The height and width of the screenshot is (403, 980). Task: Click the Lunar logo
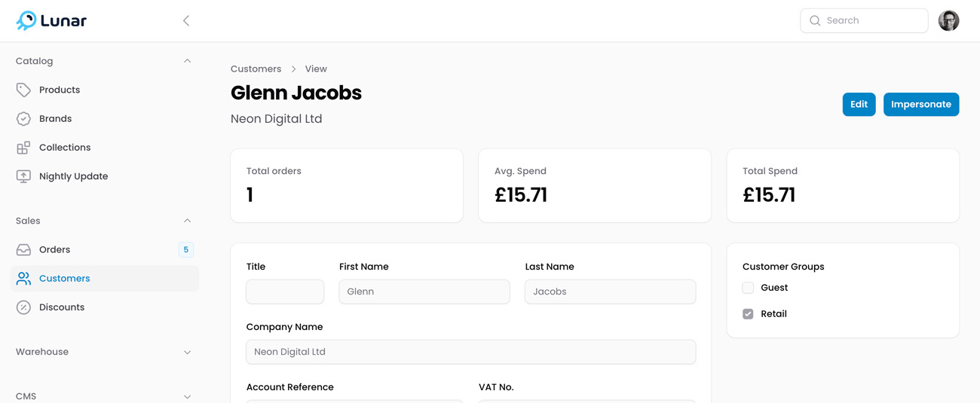(51, 20)
